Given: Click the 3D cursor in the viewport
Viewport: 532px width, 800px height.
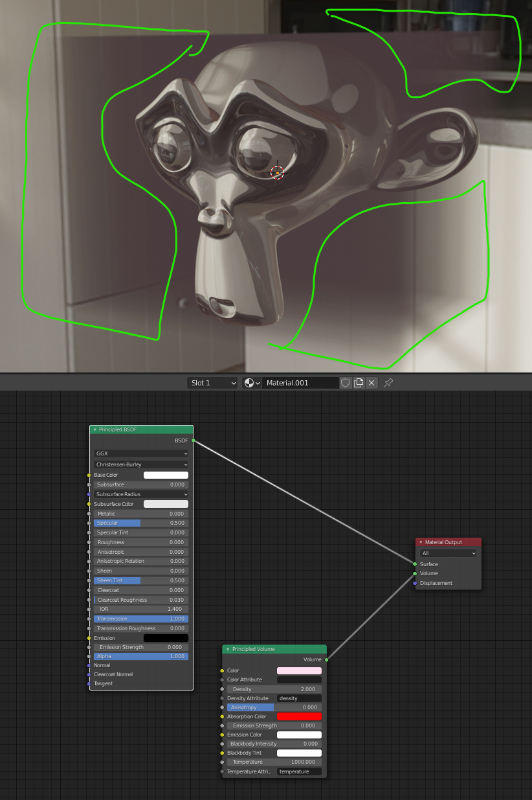Looking at the screenshot, I should 277,172.
